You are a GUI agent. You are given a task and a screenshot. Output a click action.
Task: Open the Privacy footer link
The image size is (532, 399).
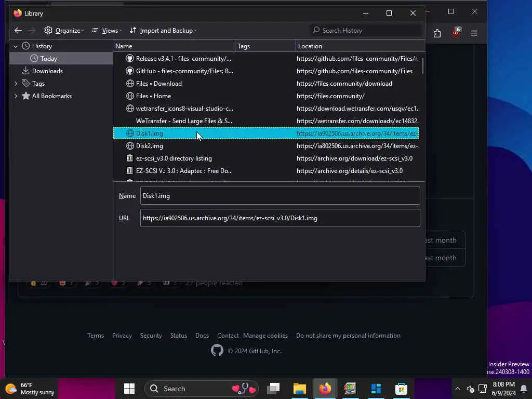pos(122,336)
